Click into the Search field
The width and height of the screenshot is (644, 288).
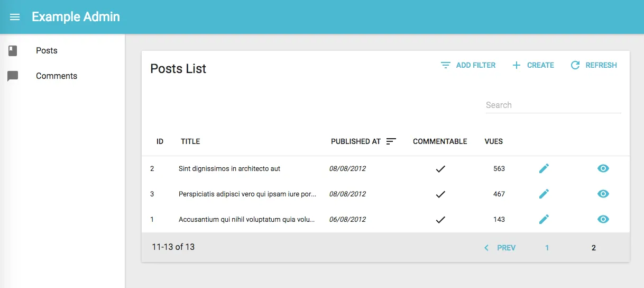point(553,105)
